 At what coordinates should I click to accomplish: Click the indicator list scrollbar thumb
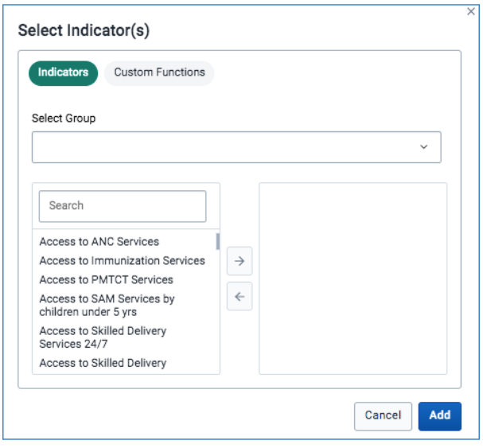click(218, 242)
